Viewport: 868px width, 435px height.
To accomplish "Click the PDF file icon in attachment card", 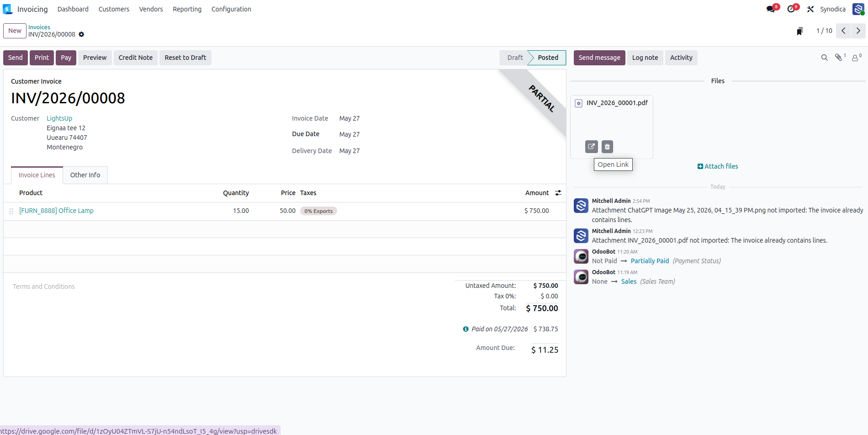I will (x=578, y=103).
